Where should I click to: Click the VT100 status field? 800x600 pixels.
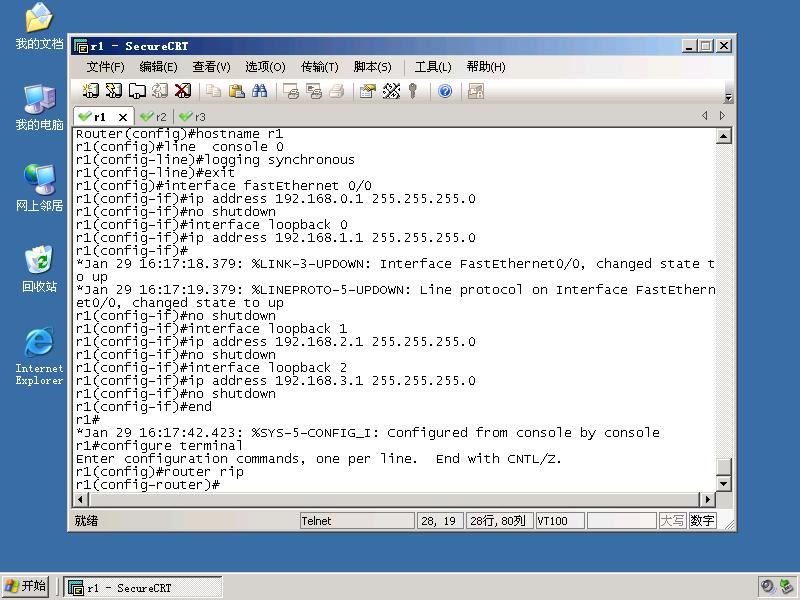[559, 521]
